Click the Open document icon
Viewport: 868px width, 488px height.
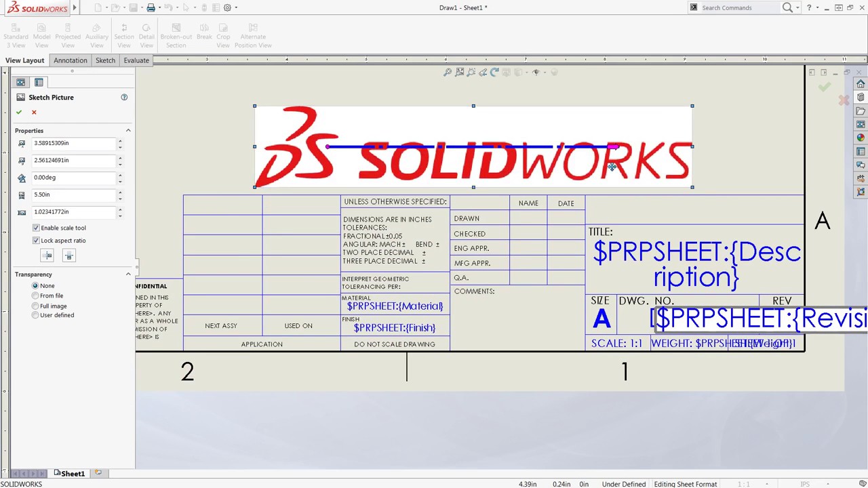[116, 7]
